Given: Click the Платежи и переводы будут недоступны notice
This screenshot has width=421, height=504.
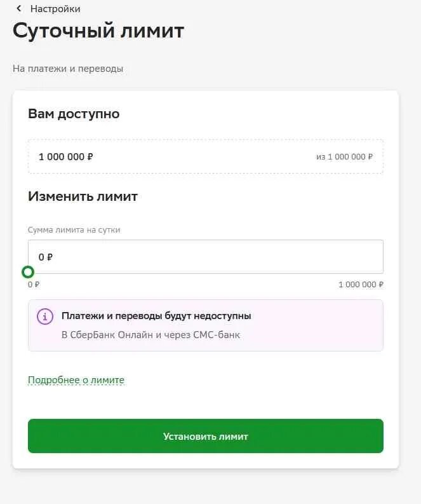Looking at the screenshot, I should pos(156,316).
